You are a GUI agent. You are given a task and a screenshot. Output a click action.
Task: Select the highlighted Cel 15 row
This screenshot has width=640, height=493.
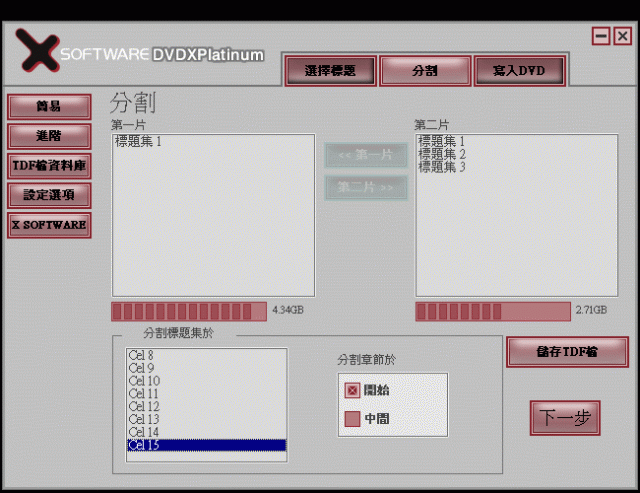point(207,445)
